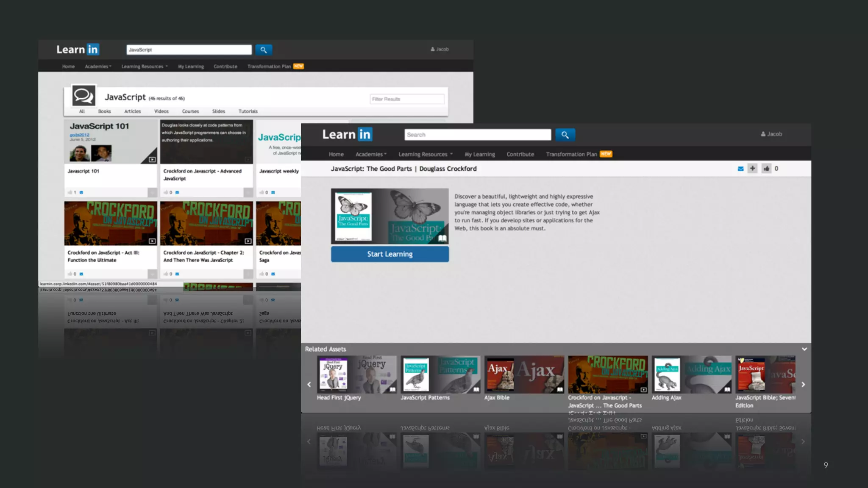Click the email envelope icon for Good Parts
The height and width of the screenshot is (488, 868).
(x=740, y=169)
